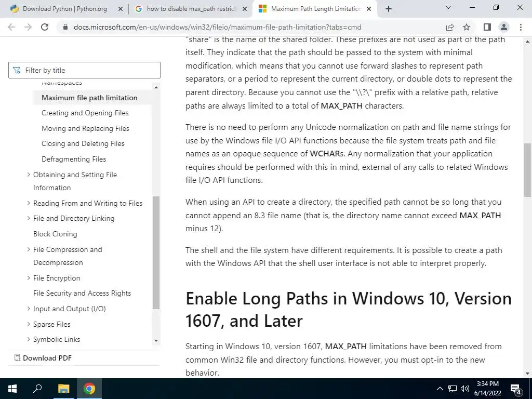Screen dimensions: 532x399
Task: Open File Explorer from taskbar
Action: click(x=63, y=389)
